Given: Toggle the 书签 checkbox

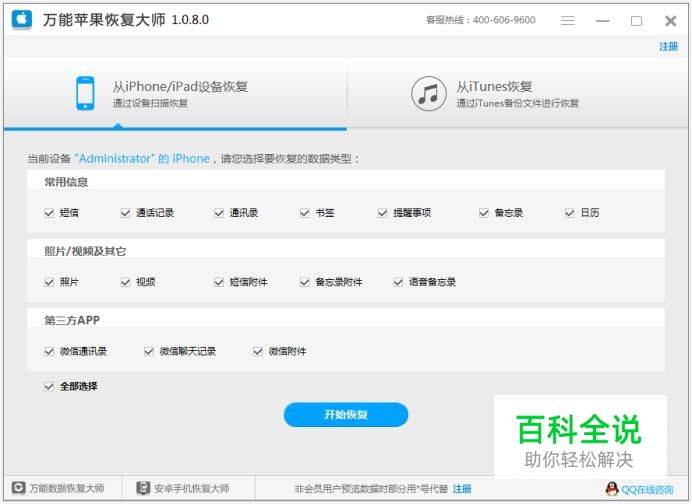Looking at the screenshot, I should (x=305, y=213).
